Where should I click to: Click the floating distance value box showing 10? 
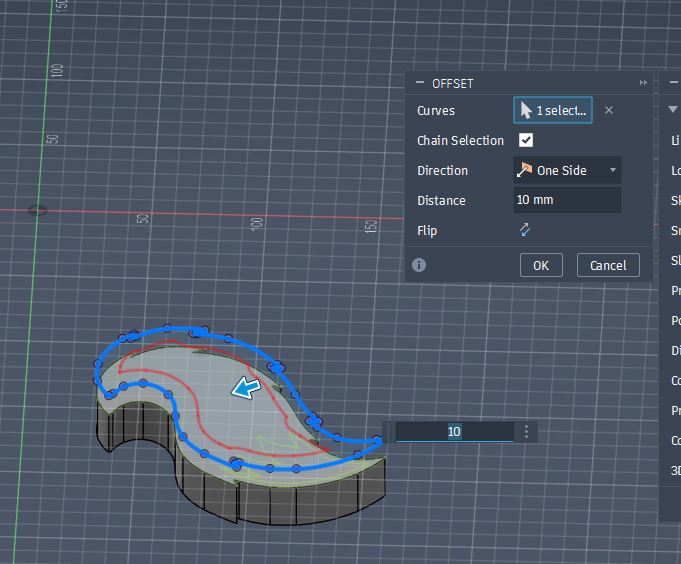[x=454, y=432]
